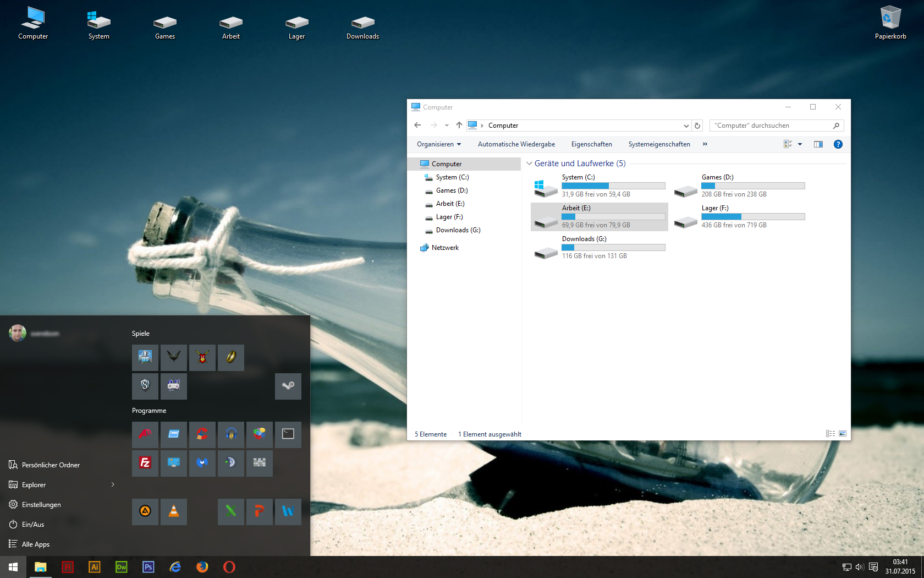Click the Windows Start button
The width and height of the screenshot is (924, 578).
13,567
